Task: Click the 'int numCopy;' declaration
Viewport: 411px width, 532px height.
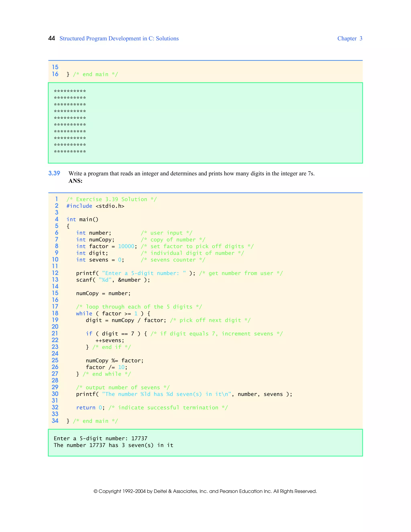Action: click(95, 240)
